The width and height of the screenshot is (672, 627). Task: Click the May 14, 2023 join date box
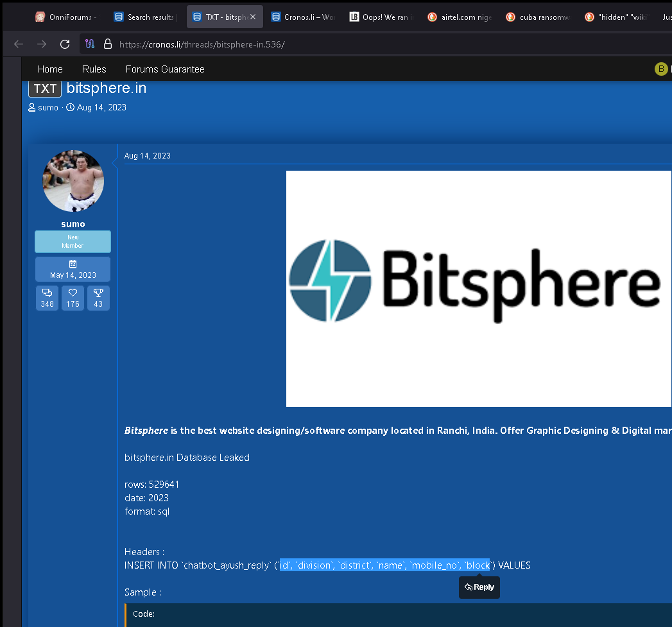[x=73, y=270]
